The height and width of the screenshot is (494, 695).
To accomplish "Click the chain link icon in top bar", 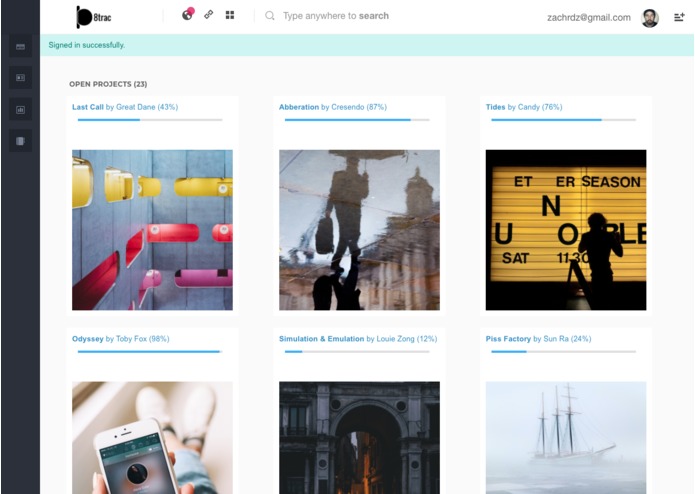I will tap(208, 15).
